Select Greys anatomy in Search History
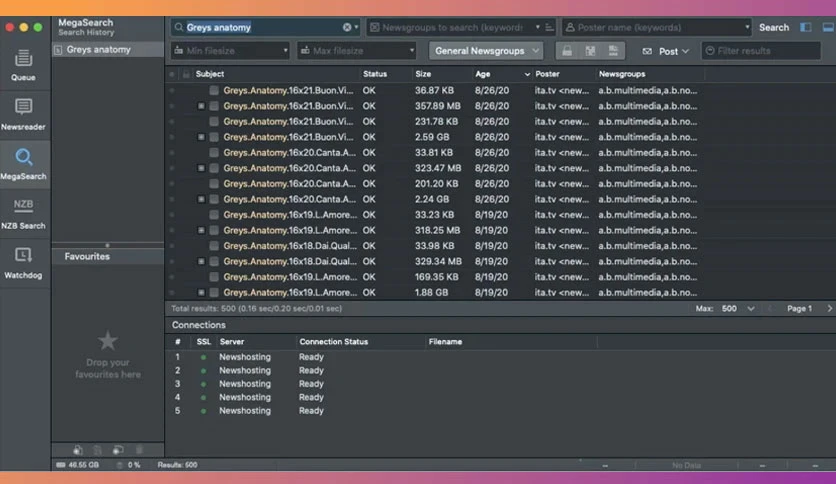 [x=108, y=50]
